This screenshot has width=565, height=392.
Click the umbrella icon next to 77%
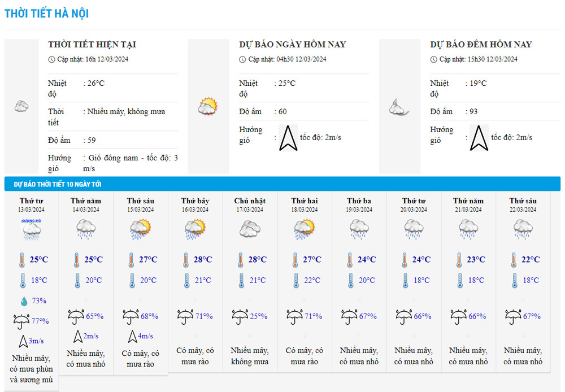coord(21,321)
